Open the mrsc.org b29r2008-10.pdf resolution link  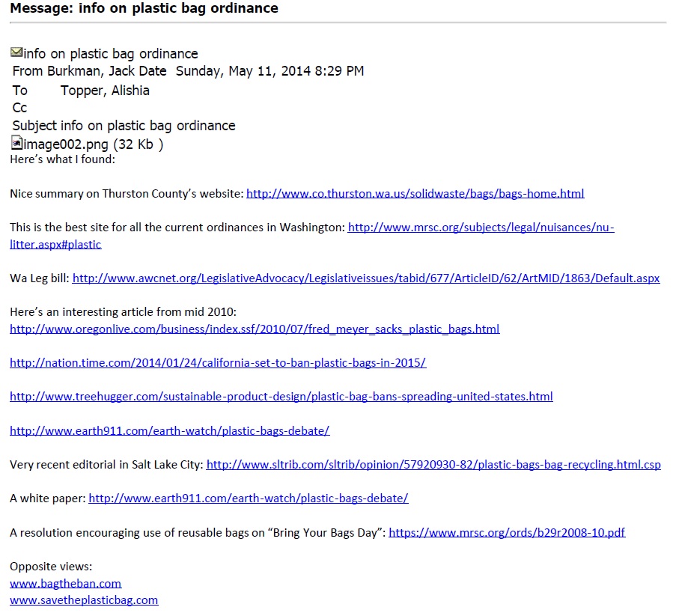click(x=507, y=532)
